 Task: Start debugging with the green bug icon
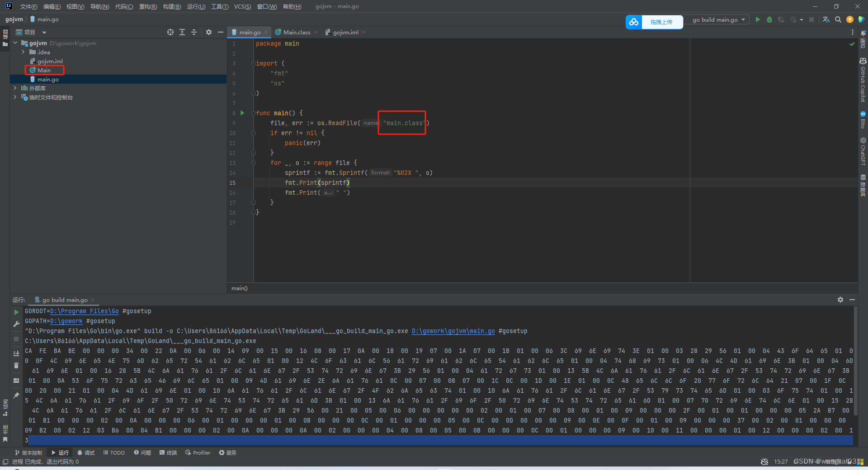[769, 19]
